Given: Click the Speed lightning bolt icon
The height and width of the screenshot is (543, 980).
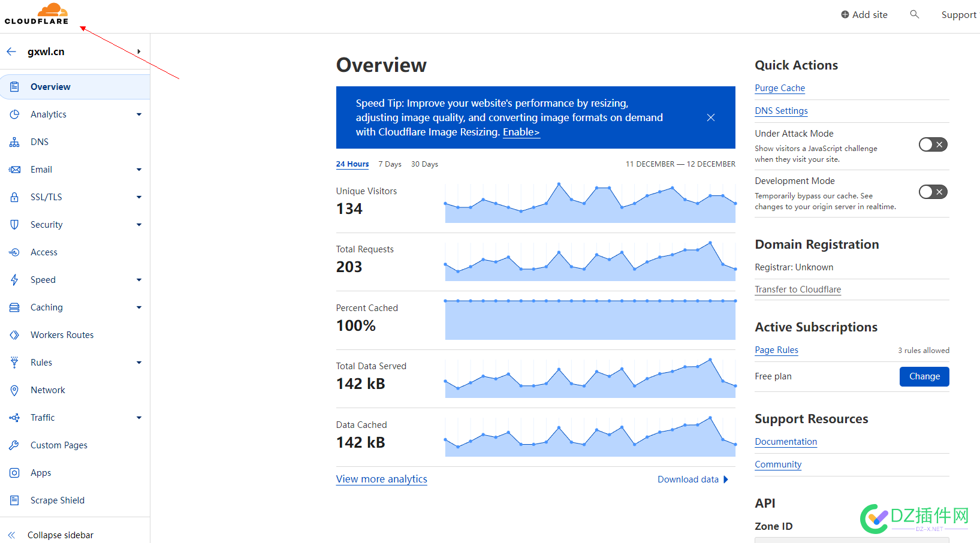Looking at the screenshot, I should (14, 280).
